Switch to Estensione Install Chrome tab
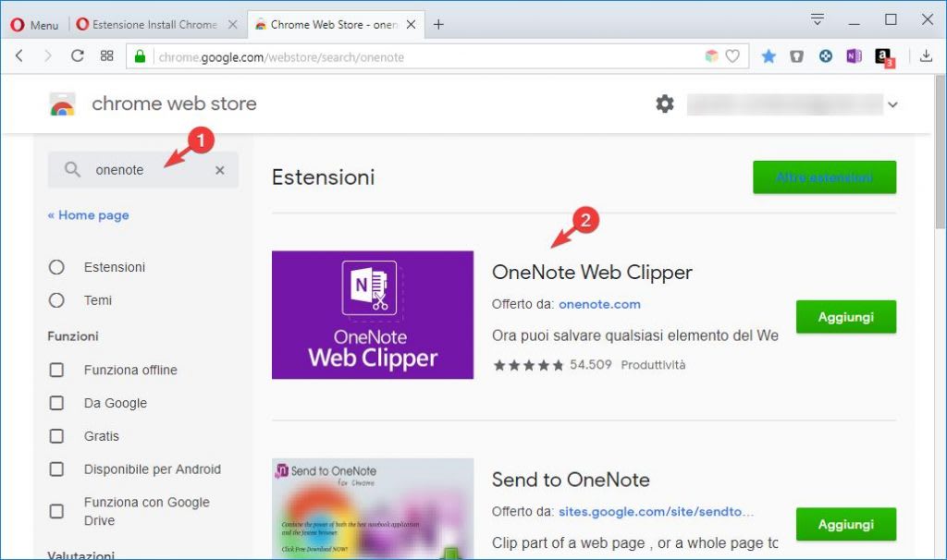The image size is (947, 560). click(147, 25)
